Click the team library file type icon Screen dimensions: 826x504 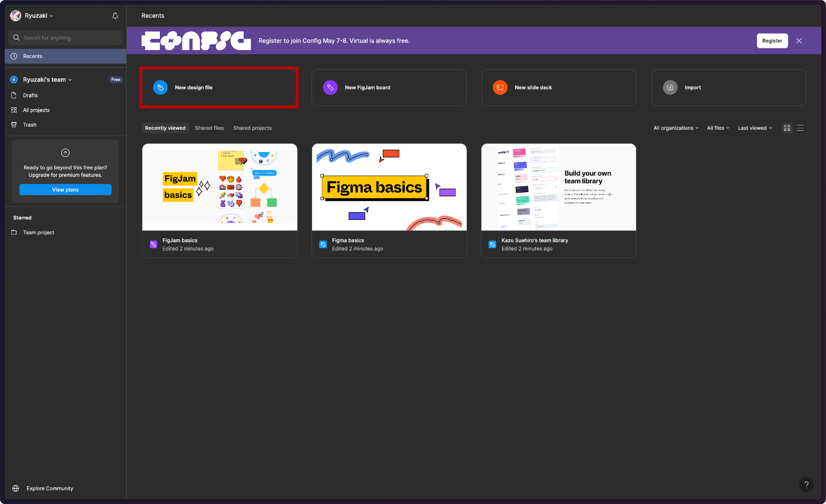tap(492, 244)
